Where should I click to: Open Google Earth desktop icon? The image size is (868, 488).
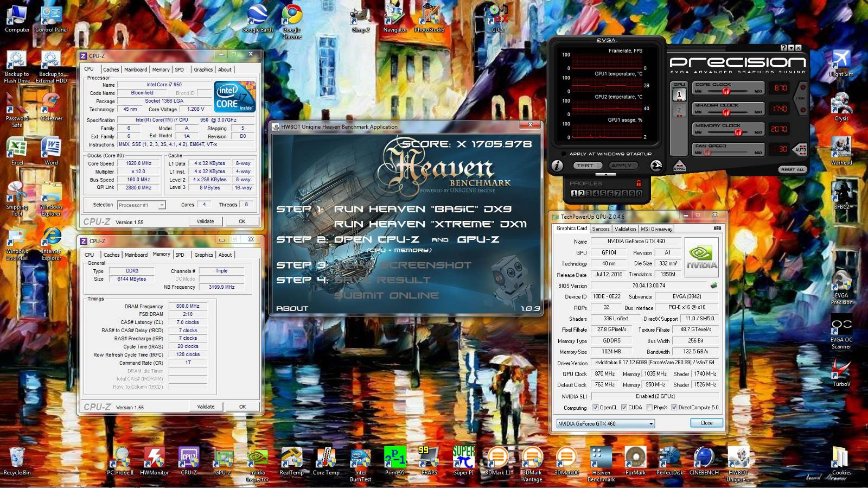point(258,18)
